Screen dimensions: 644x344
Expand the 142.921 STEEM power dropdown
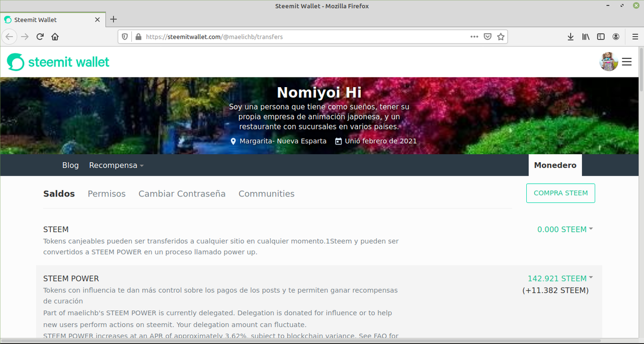[560, 279]
